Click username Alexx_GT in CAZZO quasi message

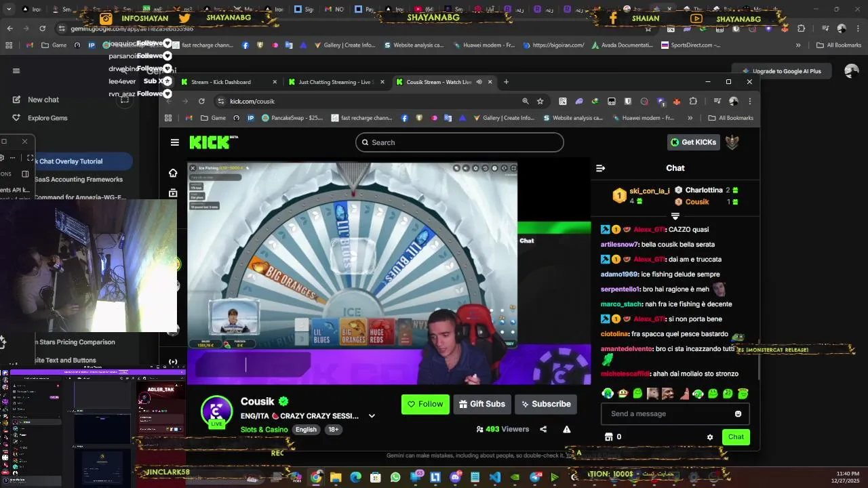(648, 230)
